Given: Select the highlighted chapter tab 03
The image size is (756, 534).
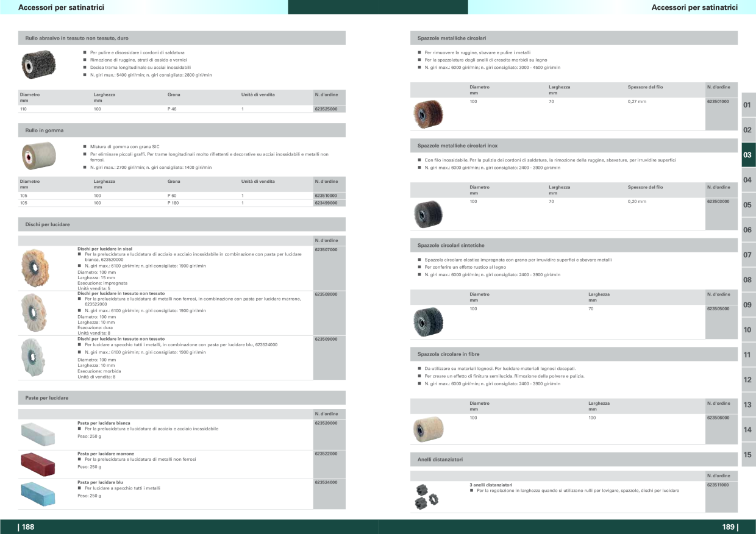Looking at the screenshot, I should (x=748, y=155).
